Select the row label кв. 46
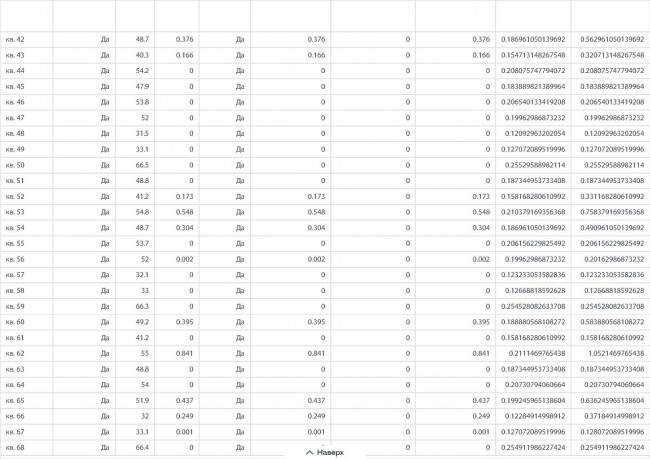Image resolution: width=650 pixels, height=459 pixels. [x=15, y=102]
